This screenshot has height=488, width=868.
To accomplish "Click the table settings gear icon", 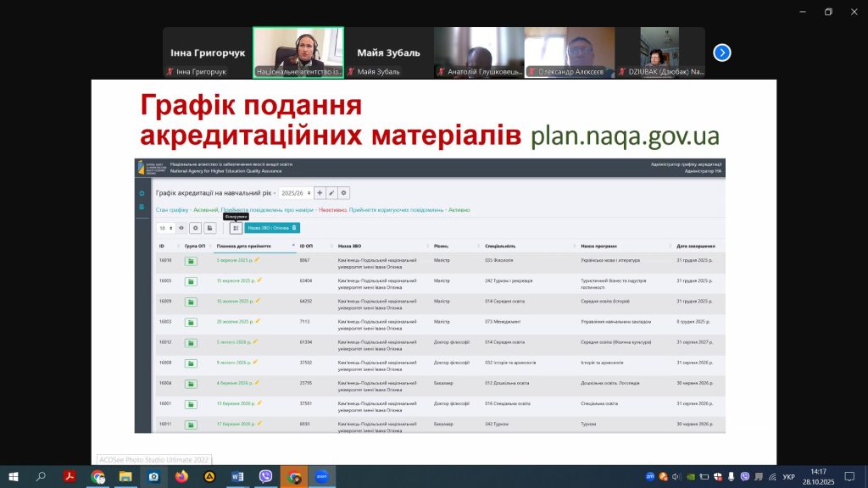I will [195, 228].
